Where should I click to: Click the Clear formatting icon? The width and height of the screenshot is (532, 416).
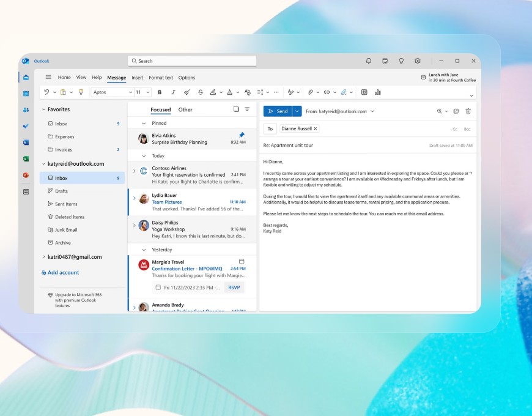(x=187, y=92)
